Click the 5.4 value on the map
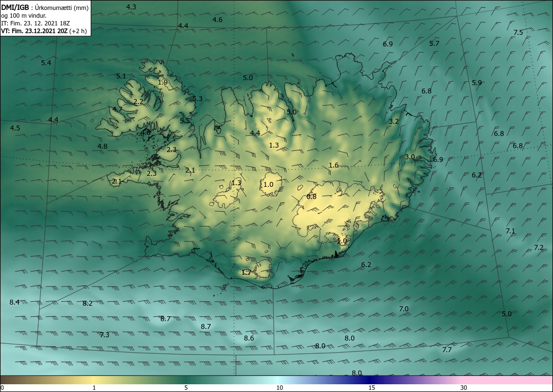 (x=46, y=62)
